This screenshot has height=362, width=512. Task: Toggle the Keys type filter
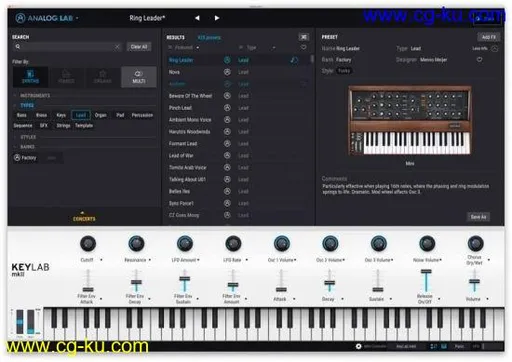(61, 115)
